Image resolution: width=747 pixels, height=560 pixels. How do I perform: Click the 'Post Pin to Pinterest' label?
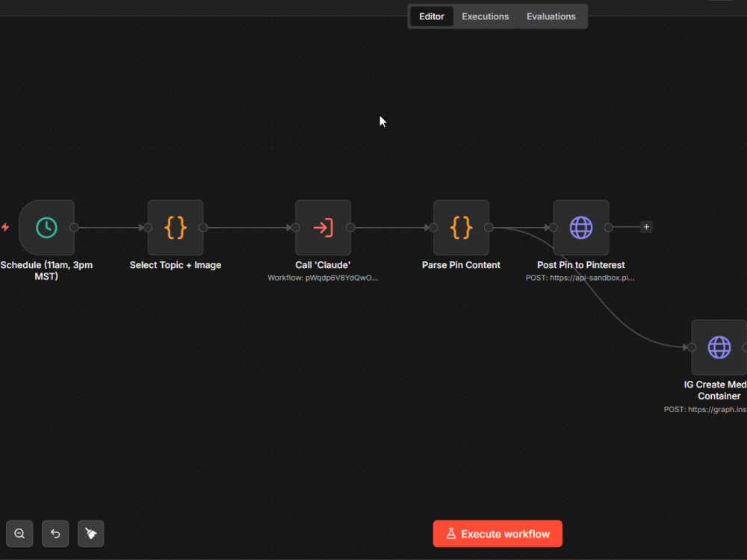click(x=580, y=265)
